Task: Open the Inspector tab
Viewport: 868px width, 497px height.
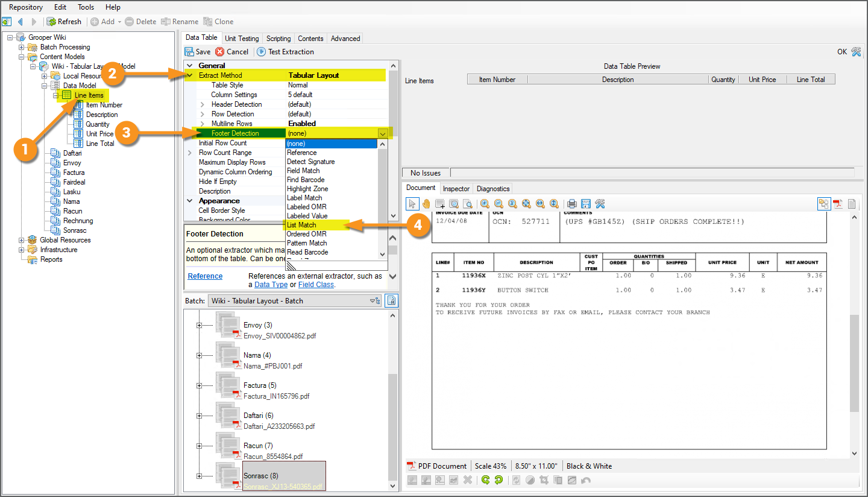Action: 456,189
